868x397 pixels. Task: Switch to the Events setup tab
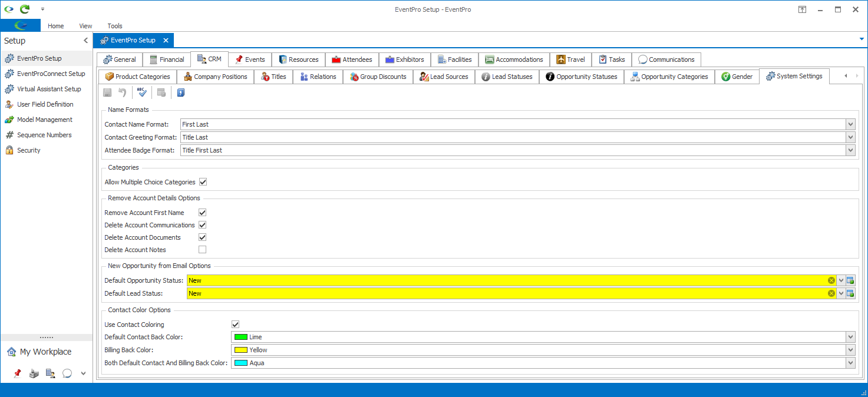point(250,59)
